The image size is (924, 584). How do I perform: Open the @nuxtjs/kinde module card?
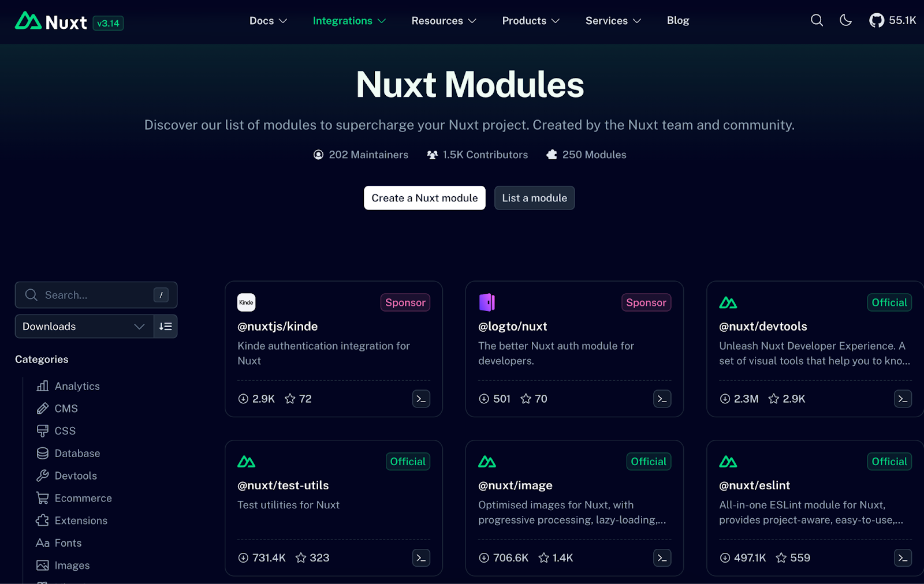tap(334, 349)
